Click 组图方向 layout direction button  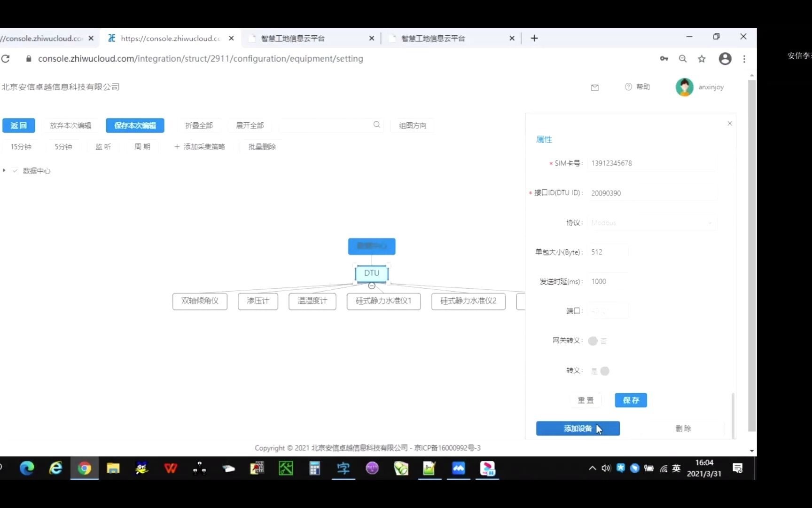(413, 126)
